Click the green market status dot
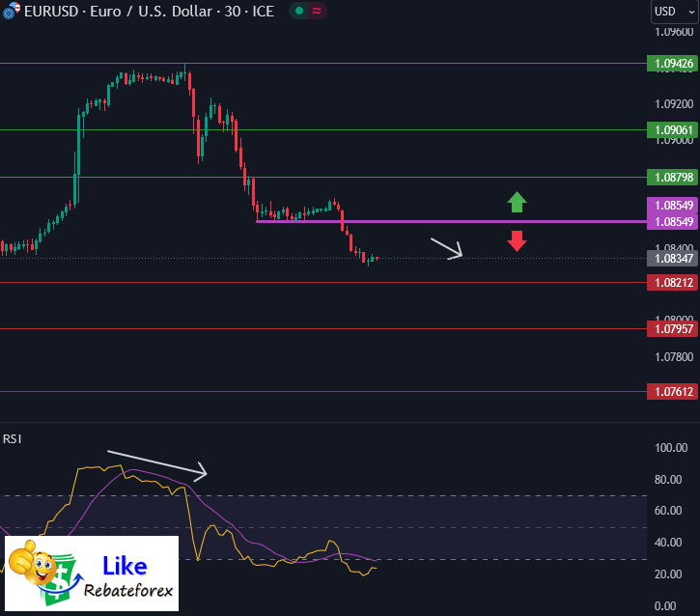Viewport: 700px width, 616px height. click(299, 11)
